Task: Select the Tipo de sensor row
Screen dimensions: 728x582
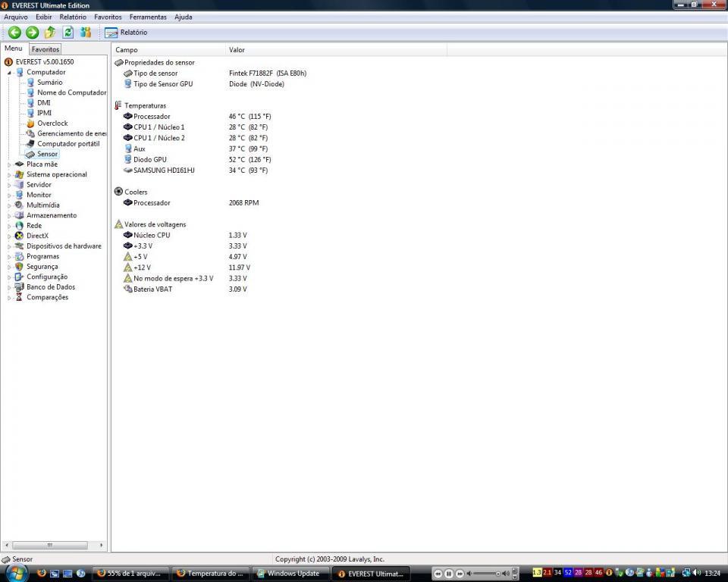Action: pos(215,74)
